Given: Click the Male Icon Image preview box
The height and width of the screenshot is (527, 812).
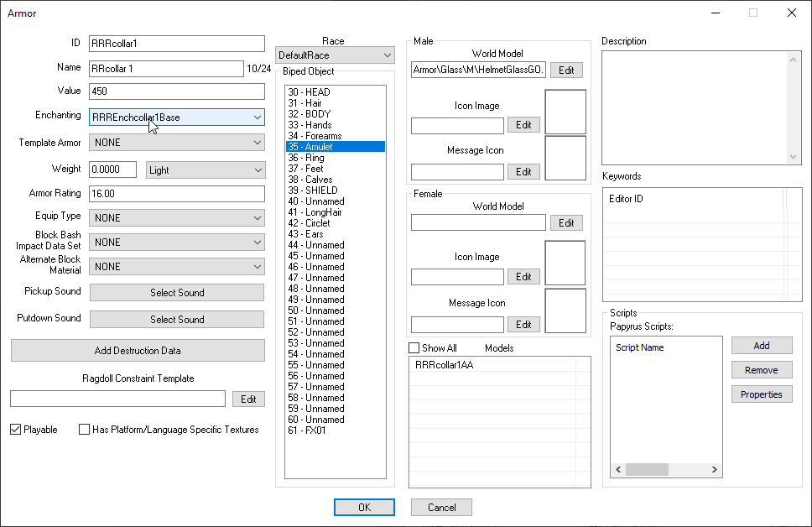Looking at the screenshot, I should 565,112.
